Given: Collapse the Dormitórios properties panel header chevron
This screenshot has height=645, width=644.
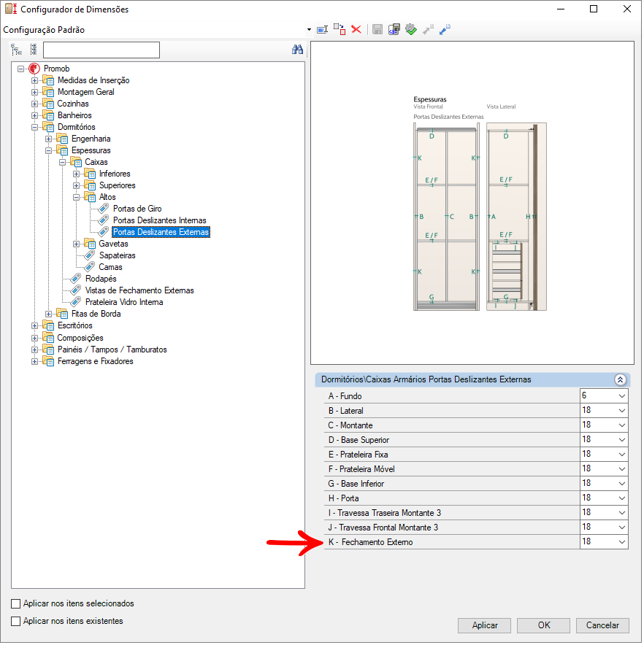Looking at the screenshot, I should point(620,379).
